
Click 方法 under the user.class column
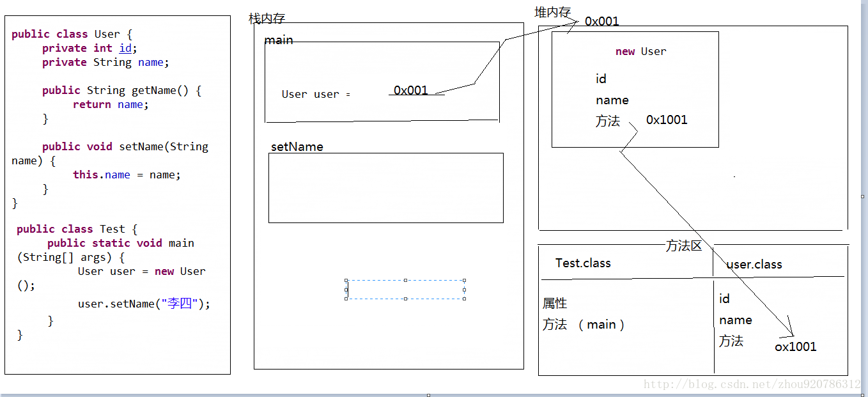[731, 341]
